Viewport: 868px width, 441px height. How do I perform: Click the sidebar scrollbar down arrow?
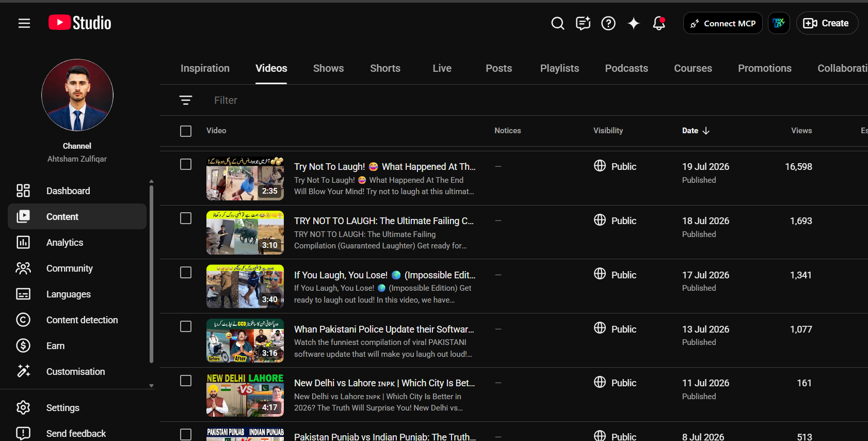point(151,386)
